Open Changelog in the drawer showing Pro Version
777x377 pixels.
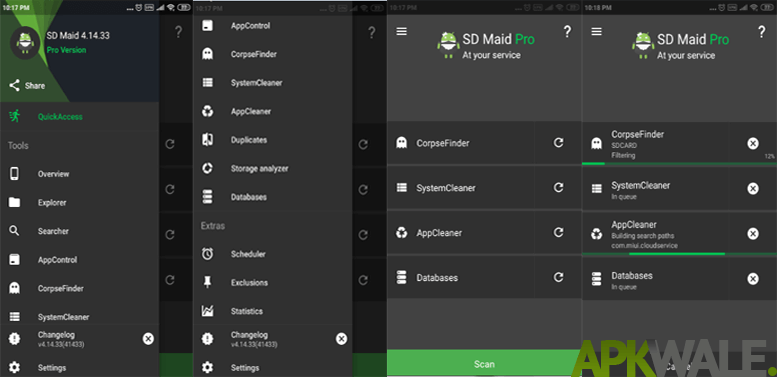pos(69,339)
